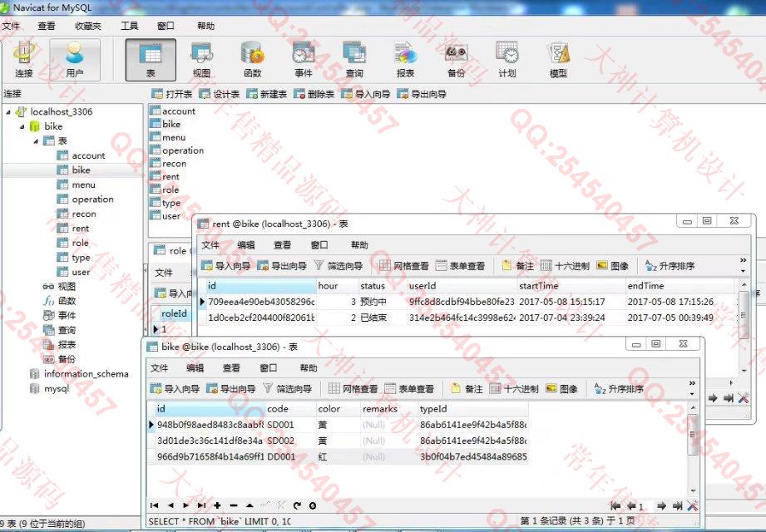The image size is (766, 532).
Task: Open the 用户 user manager
Action: [74, 60]
